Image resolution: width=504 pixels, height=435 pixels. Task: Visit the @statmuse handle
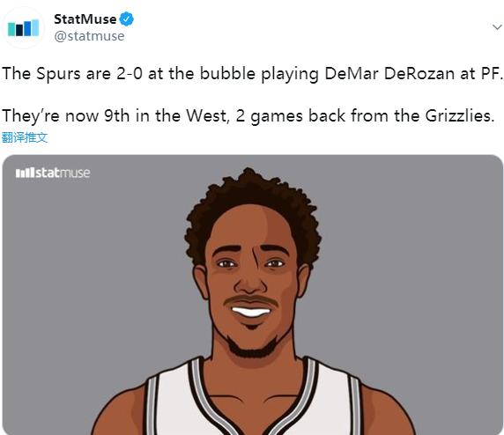click(x=89, y=36)
